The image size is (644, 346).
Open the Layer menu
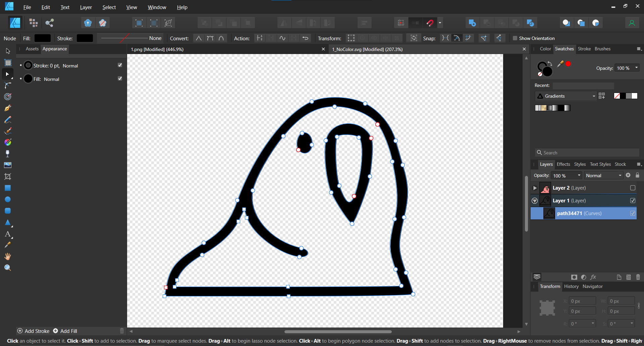pos(86,7)
